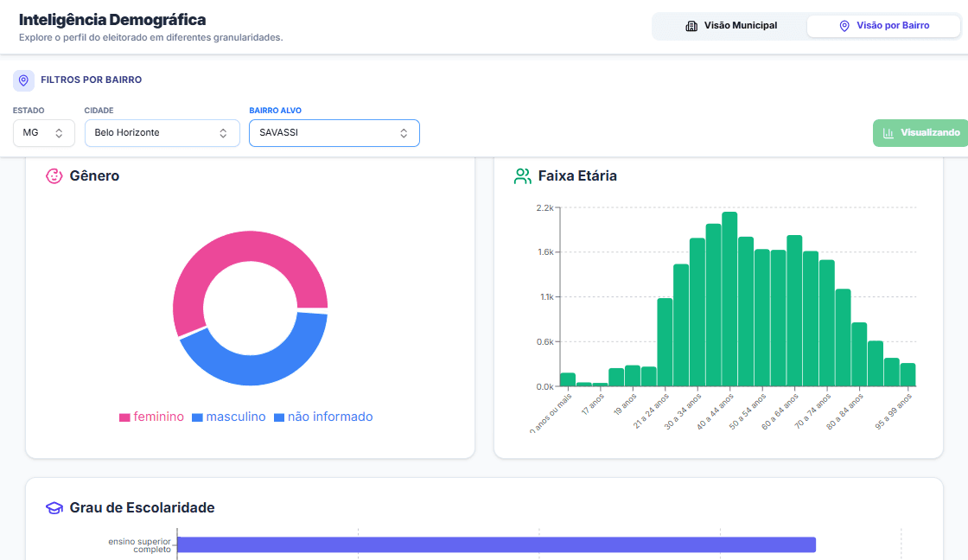
Task: Open the Cidade dropdown showing Belo Horizonte
Action: coord(162,133)
